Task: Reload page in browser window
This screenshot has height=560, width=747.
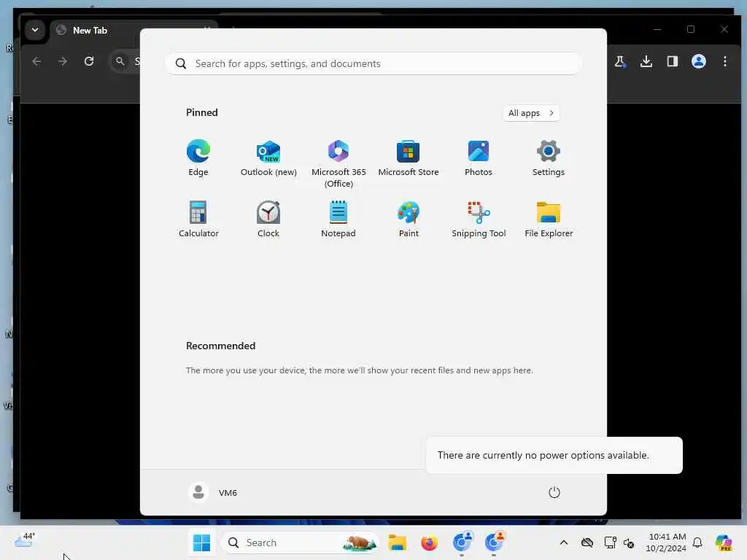Action: (89, 61)
